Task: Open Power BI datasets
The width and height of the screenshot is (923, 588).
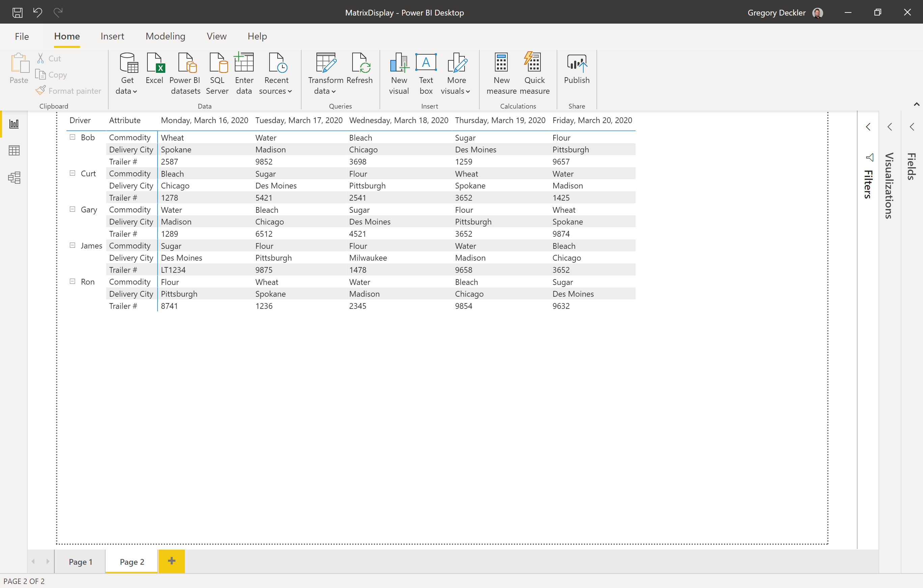Action: [186, 73]
